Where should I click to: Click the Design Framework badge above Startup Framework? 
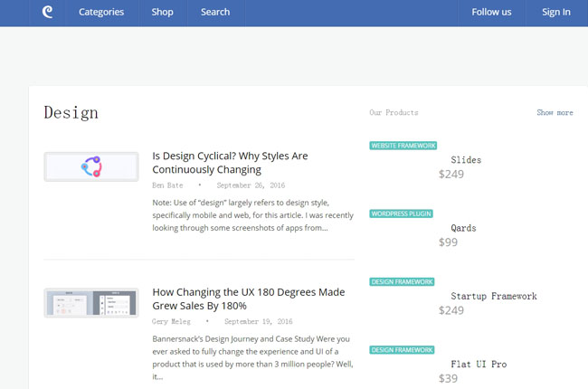402,281
